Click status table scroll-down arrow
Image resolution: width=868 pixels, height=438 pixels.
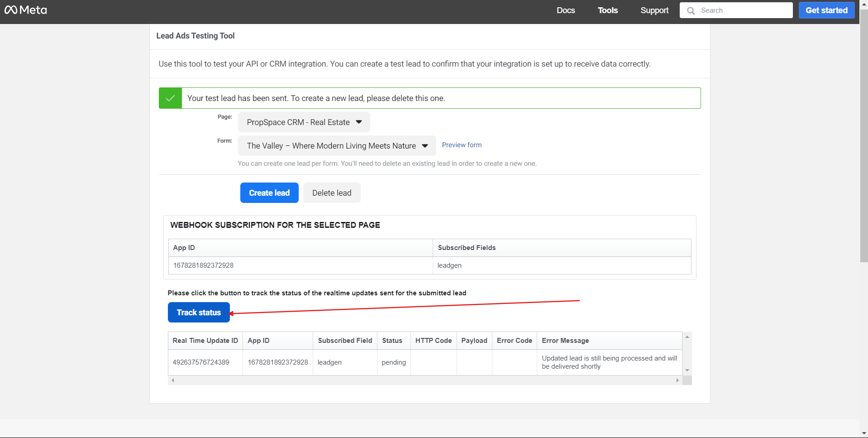tap(687, 371)
